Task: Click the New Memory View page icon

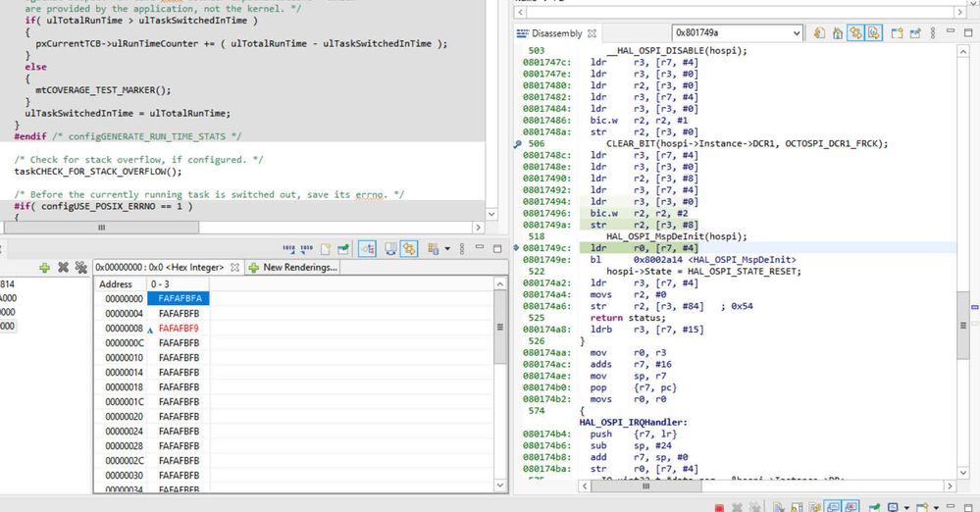Action: point(325,249)
